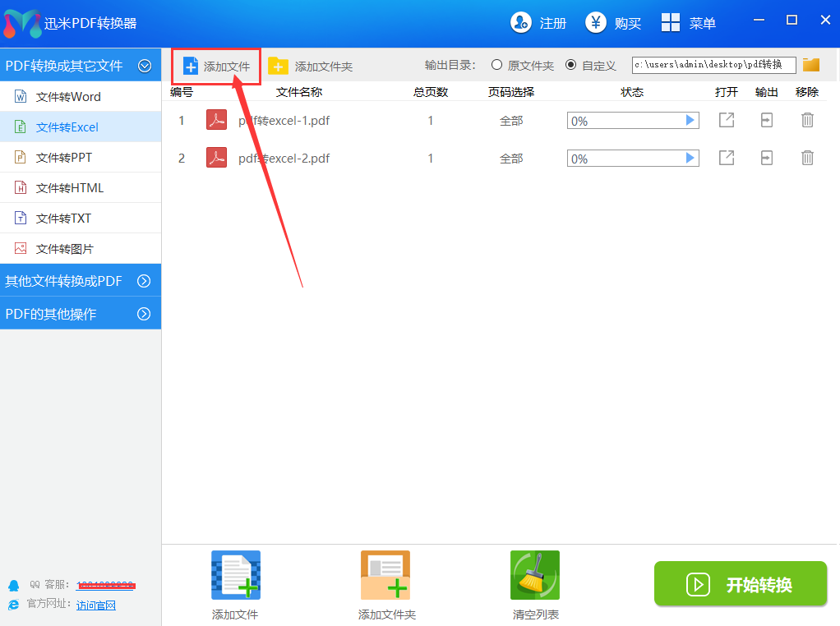Expand the 其他文件转换成PDF section

pyautogui.click(x=144, y=281)
